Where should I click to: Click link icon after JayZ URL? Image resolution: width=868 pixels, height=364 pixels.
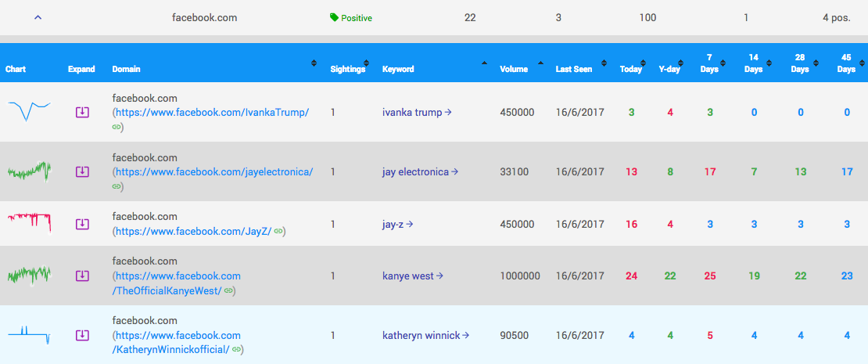278,231
